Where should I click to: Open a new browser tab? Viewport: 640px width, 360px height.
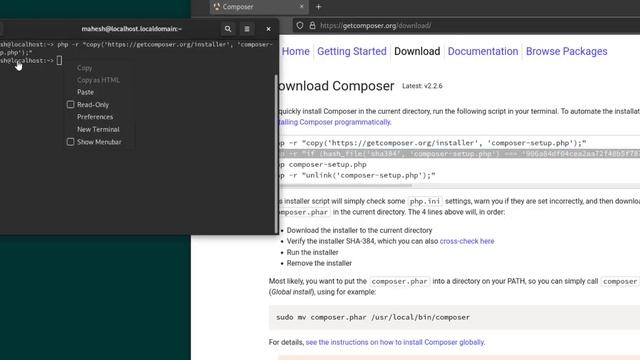pos(318,7)
